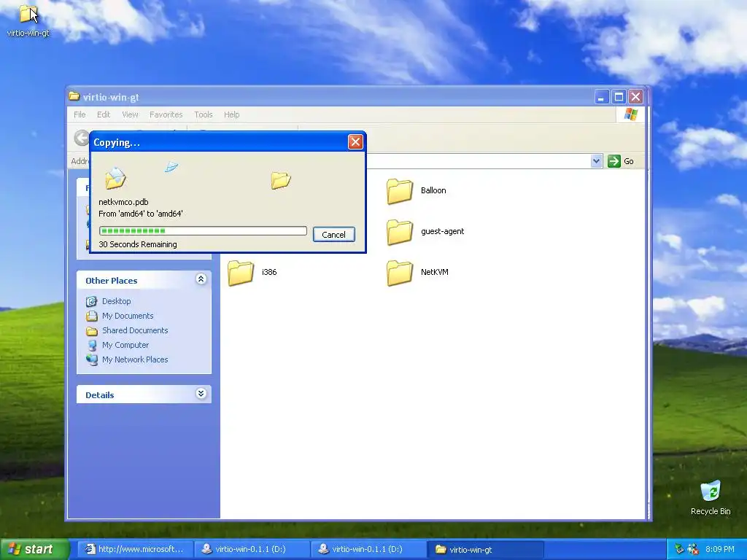Open the i386 folder
Screen dimensions: 747x560
click(241, 273)
